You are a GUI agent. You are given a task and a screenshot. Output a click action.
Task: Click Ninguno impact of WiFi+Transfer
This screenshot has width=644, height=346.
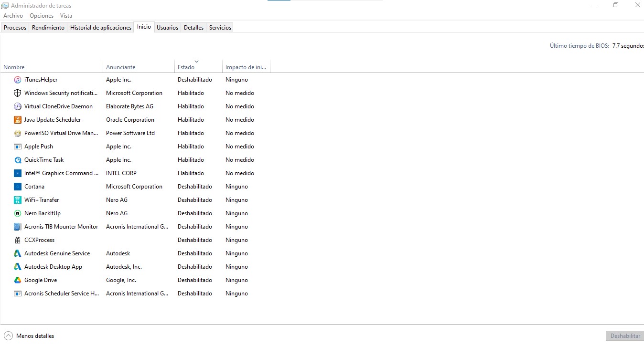pos(236,200)
